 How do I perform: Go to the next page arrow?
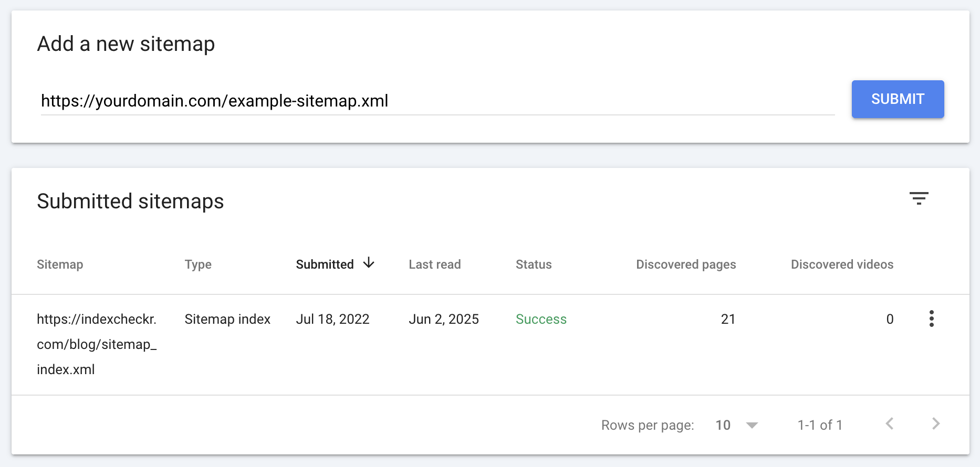[x=936, y=423]
